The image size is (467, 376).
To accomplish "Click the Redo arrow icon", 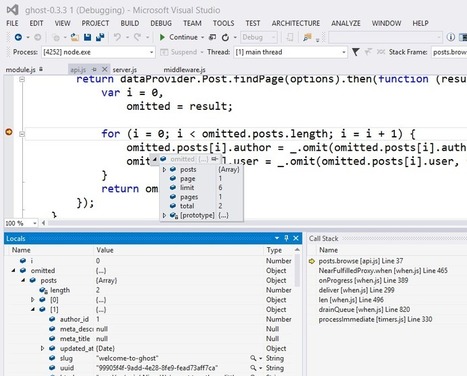I will 137,37.
